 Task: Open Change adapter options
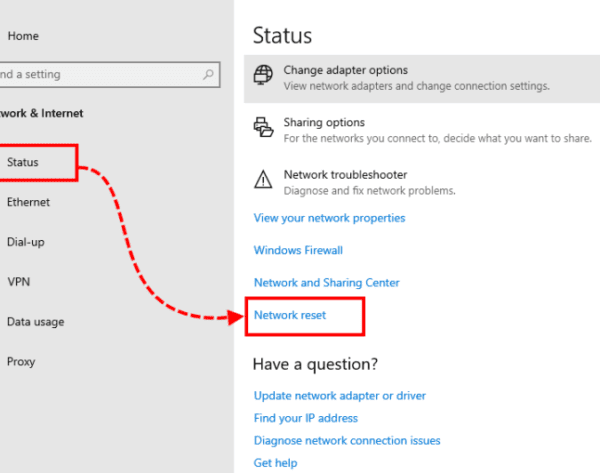point(345,71)
